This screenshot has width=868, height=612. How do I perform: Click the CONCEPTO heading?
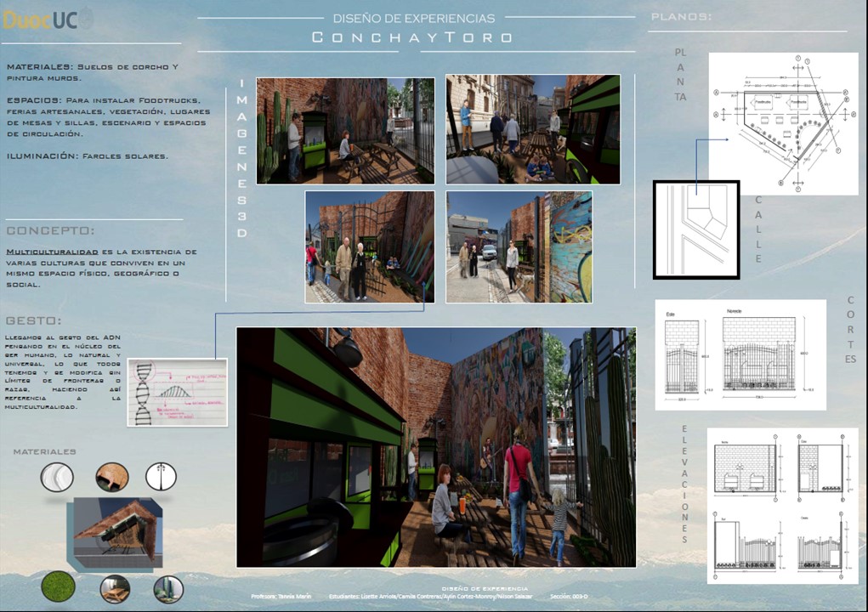coord(51,230)
